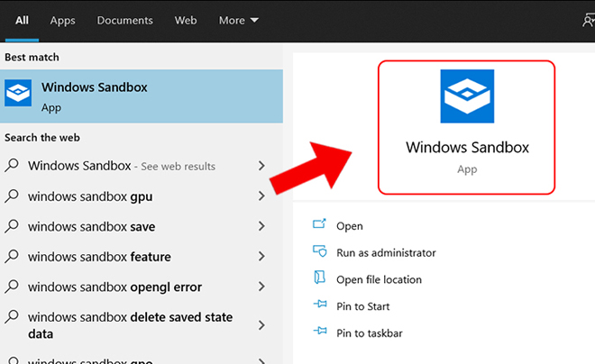The image size is (595, 364).
Task: Click search icon beside 'windows sandbox save'
Action: 12,226
